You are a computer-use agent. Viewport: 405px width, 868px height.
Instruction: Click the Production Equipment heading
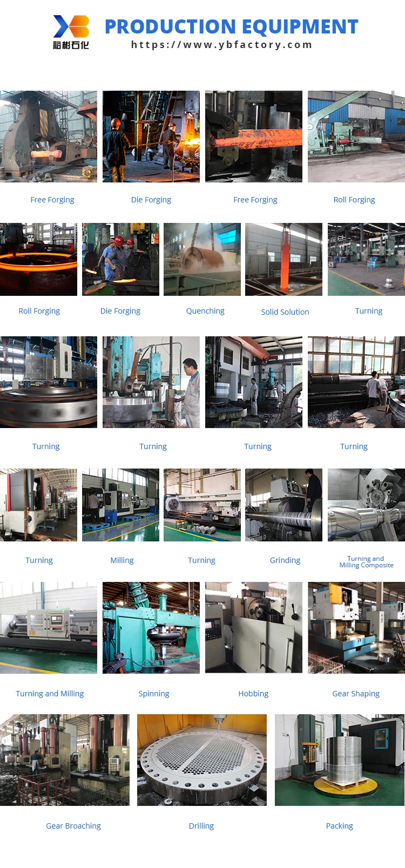click(231, 26)
